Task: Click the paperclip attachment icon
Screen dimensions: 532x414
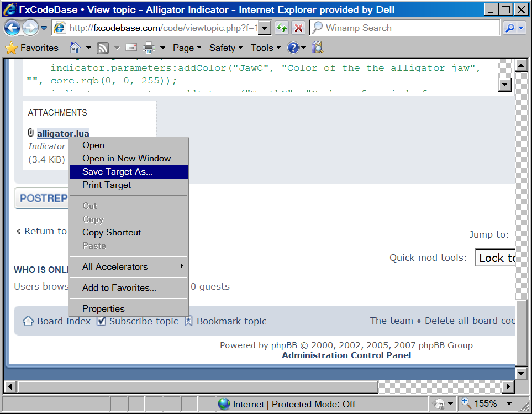Action: coord(30,133)
